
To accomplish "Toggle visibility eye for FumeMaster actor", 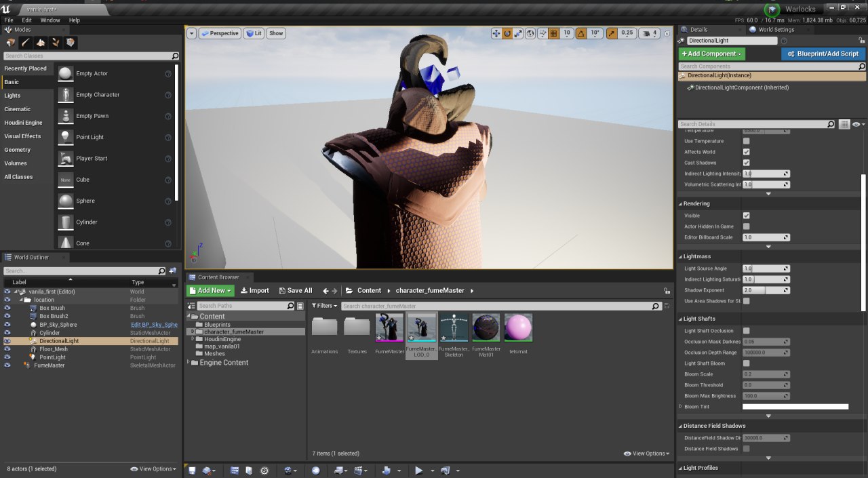I will 7,365.
